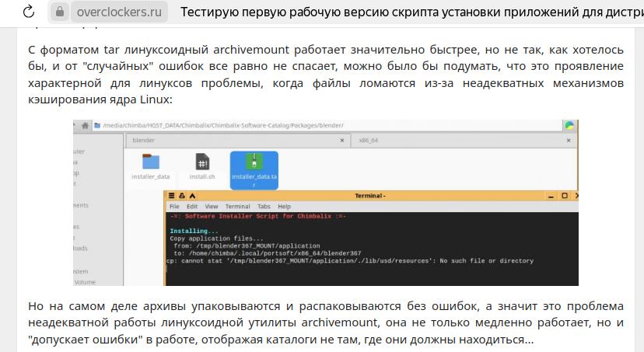Click the overclockers.ru domain in address bar
The height and width of the screenshot is (352, 644).
119,12
